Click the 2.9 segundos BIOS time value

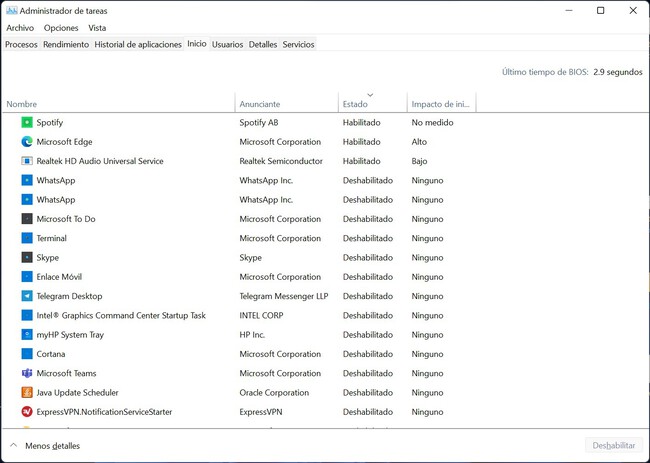coord(618,72)
